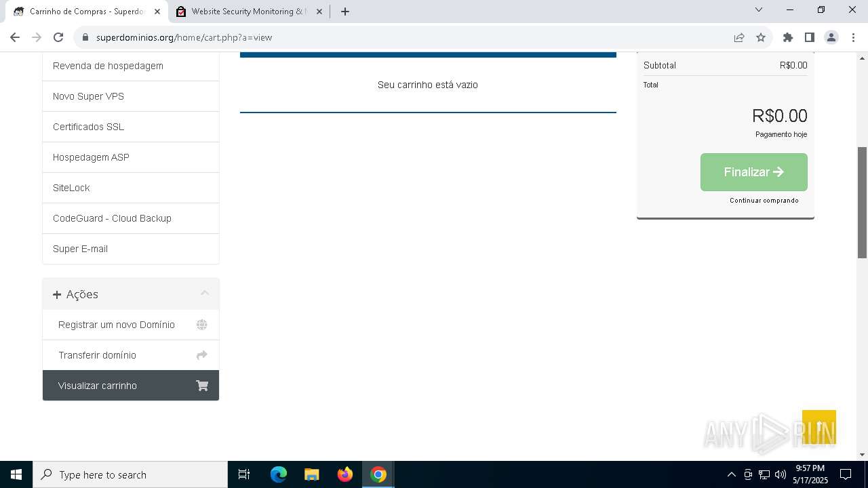Close the Website Security Monitoring tab
Viewport: 868px width, 488px height.
(x=319, y=12)
